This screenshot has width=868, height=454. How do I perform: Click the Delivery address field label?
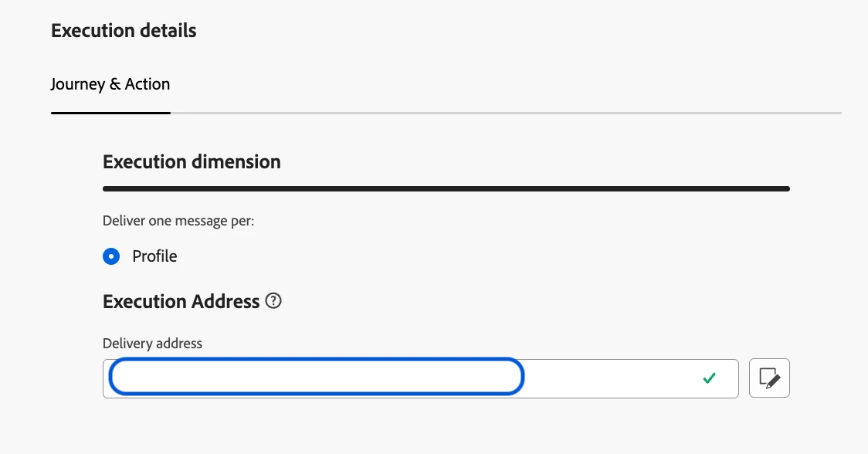[152, 344]
